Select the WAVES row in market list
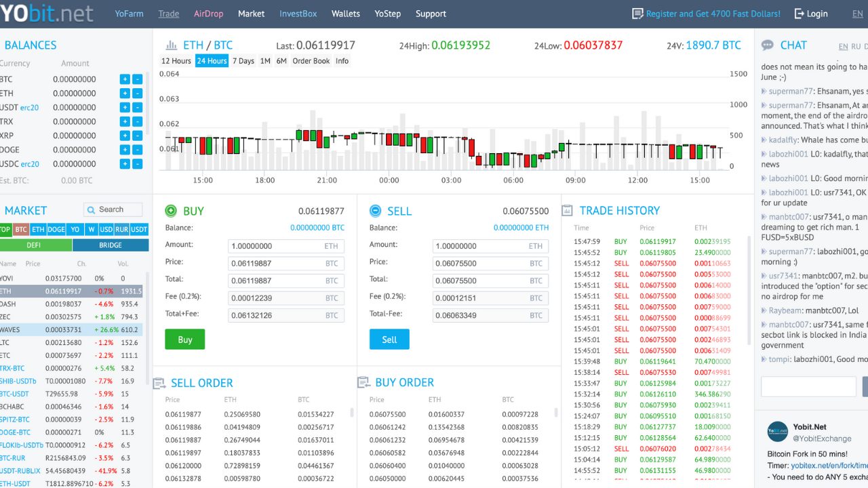The height and width of the screenshot is (488, 868). pyautogui.click(x=71, y=329)
